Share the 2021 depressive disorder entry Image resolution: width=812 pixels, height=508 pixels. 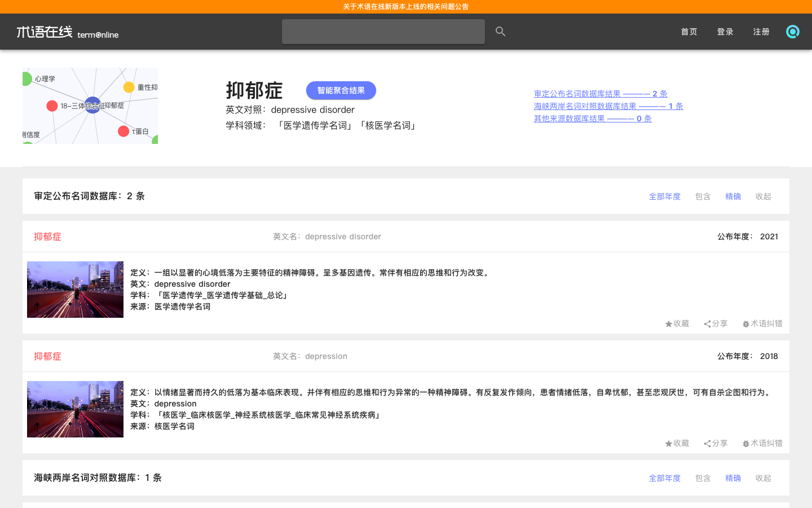716,323
